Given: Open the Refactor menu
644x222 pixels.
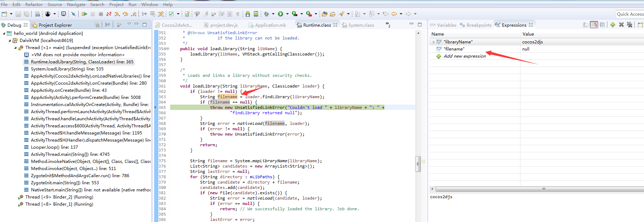Looking at the screenshot, I should pos(34,4).
